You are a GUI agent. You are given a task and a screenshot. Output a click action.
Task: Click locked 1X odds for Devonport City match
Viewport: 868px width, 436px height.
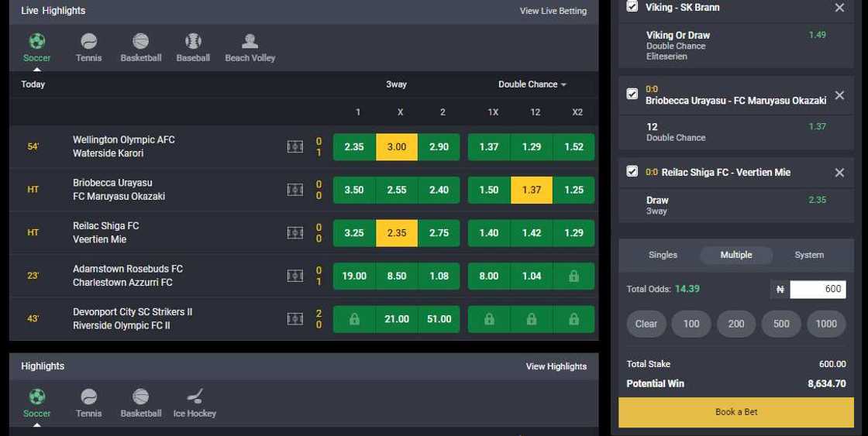489,319
